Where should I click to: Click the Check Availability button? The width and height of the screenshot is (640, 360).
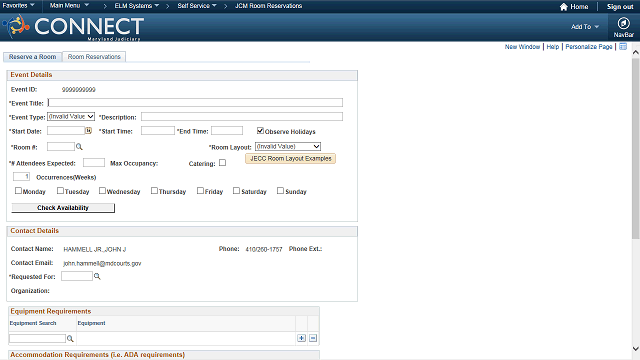(x=63, y=208)
